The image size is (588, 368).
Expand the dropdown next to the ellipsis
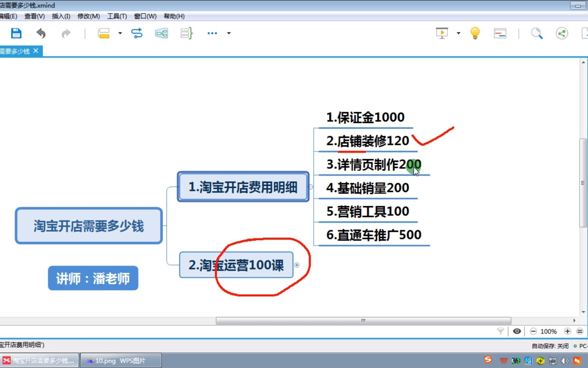point(229,33)
